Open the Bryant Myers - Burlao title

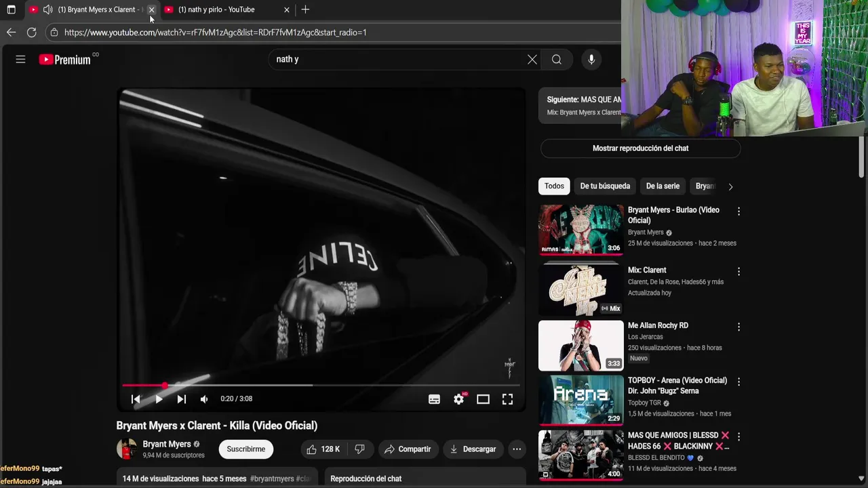point(673,215)
